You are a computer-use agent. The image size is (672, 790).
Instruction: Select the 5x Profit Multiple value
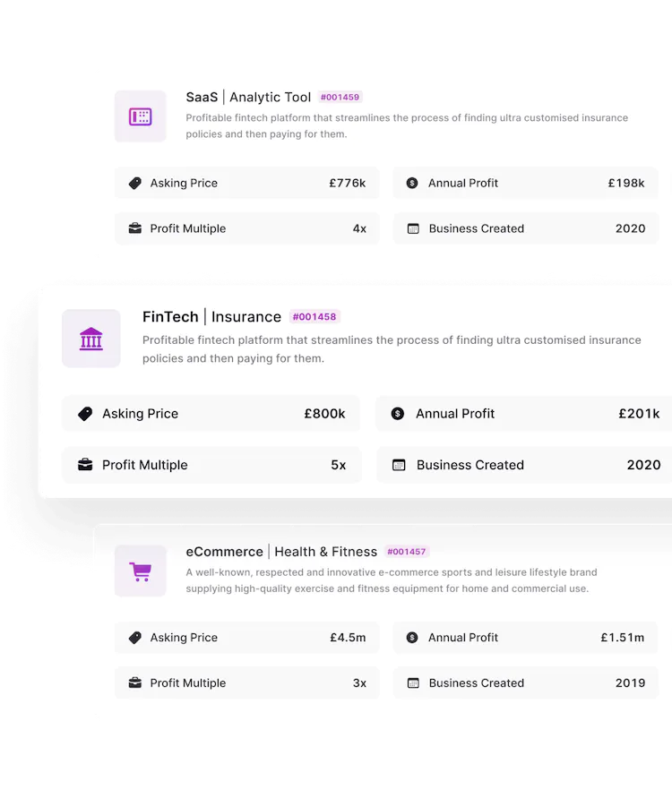point(337,465)
